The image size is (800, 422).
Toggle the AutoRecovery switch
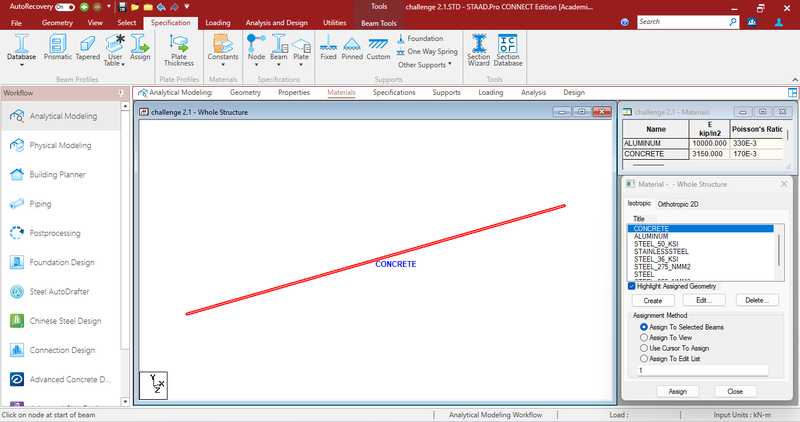pos(65,7)
